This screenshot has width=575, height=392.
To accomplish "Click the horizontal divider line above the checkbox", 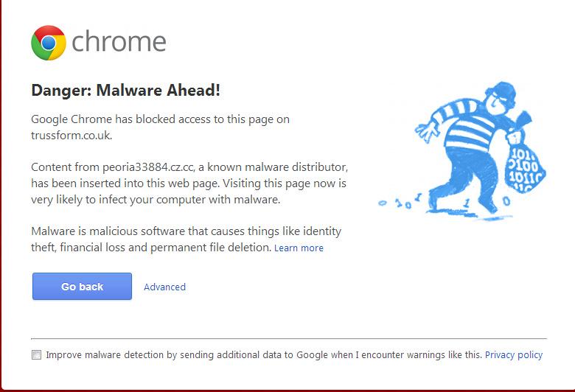I will click(x=289, y=339).
